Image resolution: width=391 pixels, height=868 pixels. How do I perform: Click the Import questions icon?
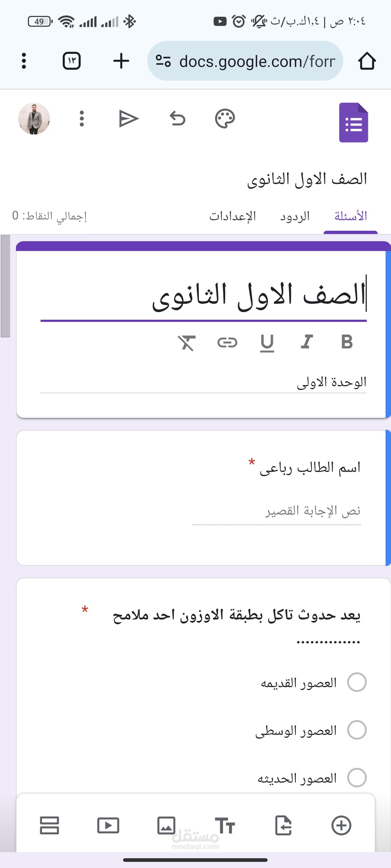[282, 825]
